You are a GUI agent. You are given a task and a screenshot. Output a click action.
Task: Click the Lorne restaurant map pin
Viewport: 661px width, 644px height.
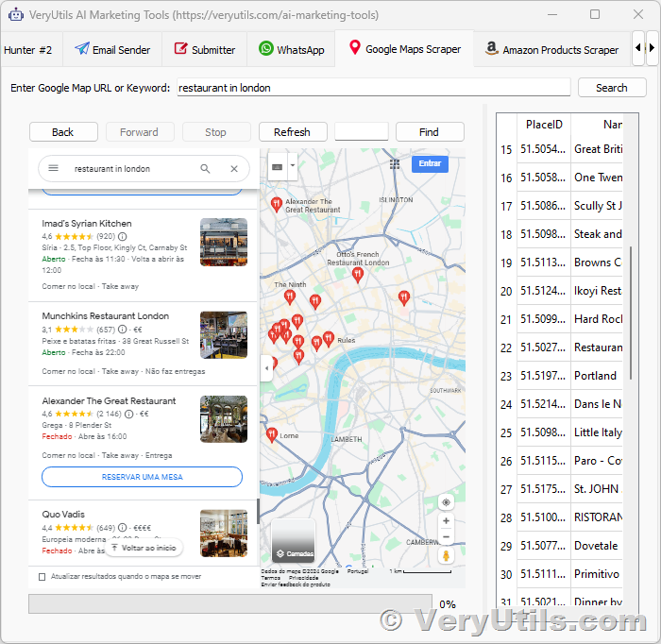point(272,434)
